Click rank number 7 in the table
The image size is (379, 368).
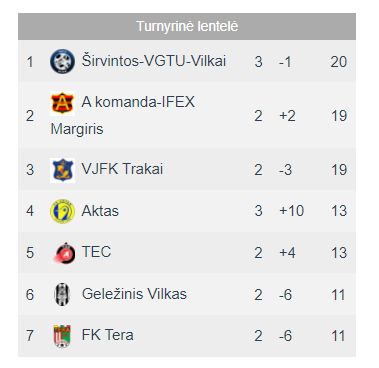point(30,335)
